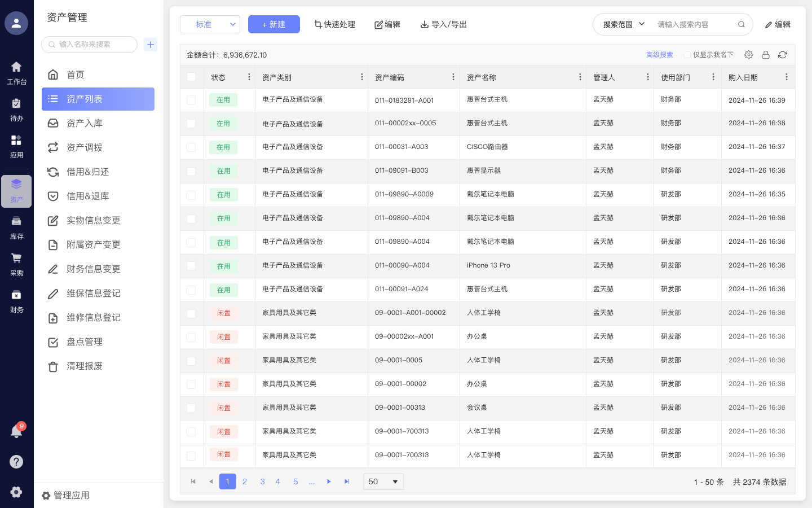The height and width of the screenshot is (508, 812).
Task: Select 资产入库 menu item
Action: coord(98,123)
